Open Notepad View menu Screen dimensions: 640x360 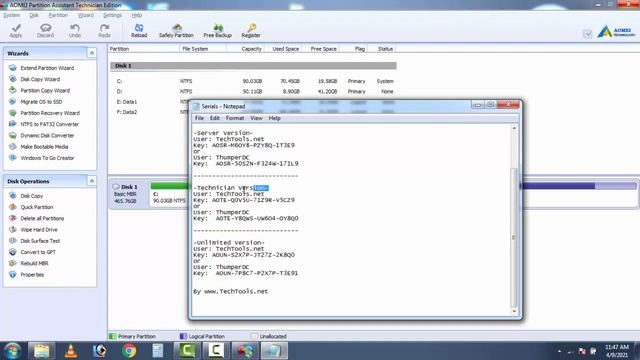click(x=256, y=118)
